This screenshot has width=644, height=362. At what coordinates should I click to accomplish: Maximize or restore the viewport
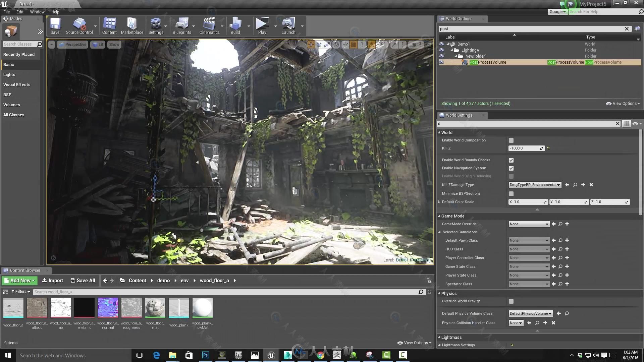click(x=429, y=45)
